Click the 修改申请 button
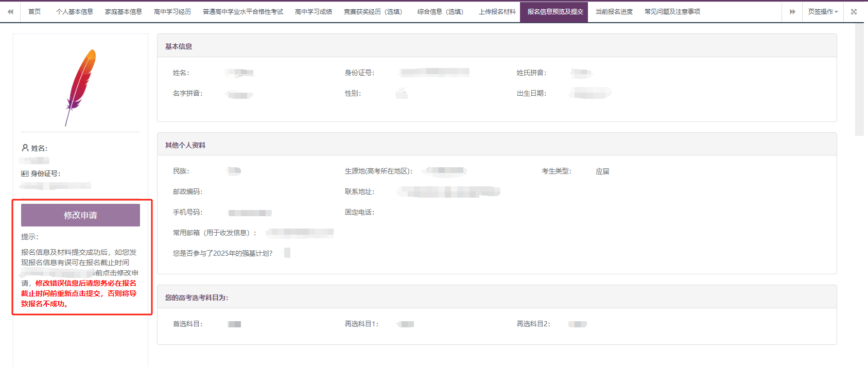 tap(80, 215)
